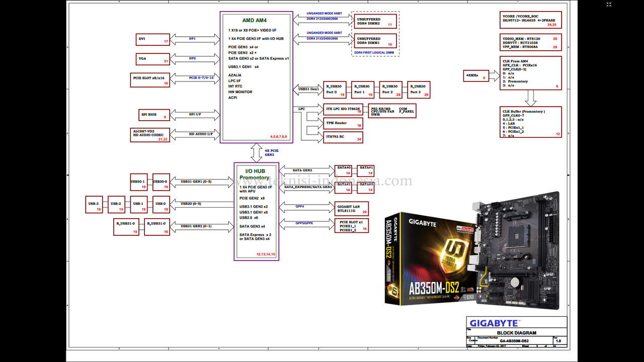644x362 pixels.
Task: Click the GPP4 arrow label
Action: [300, 206]
